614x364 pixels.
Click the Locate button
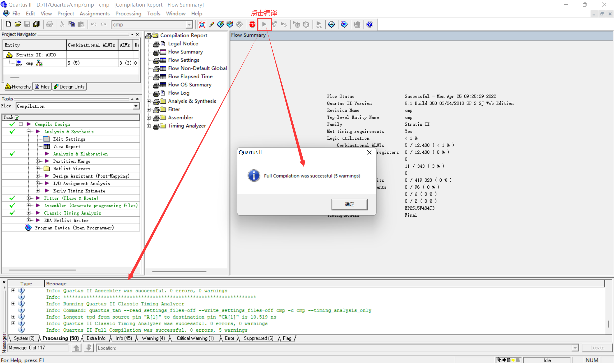click(597, 348)
